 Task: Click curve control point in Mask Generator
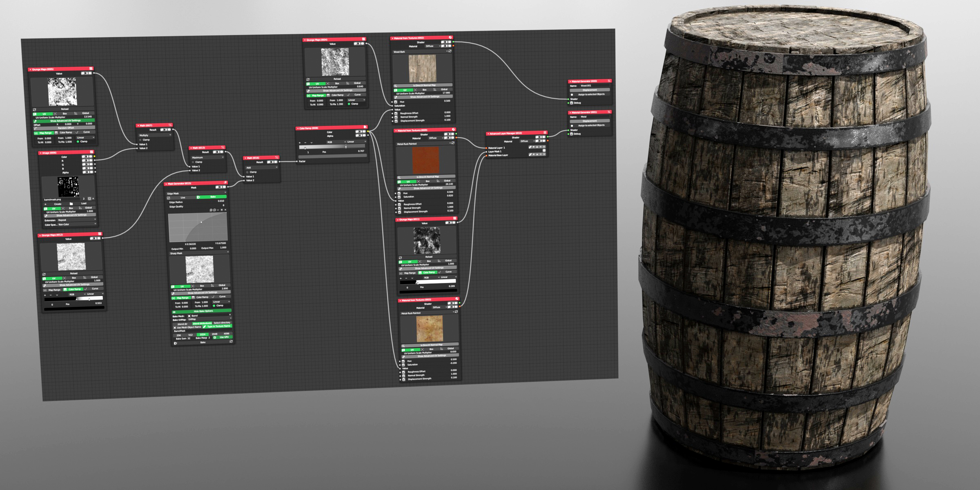tap(201, 222)
